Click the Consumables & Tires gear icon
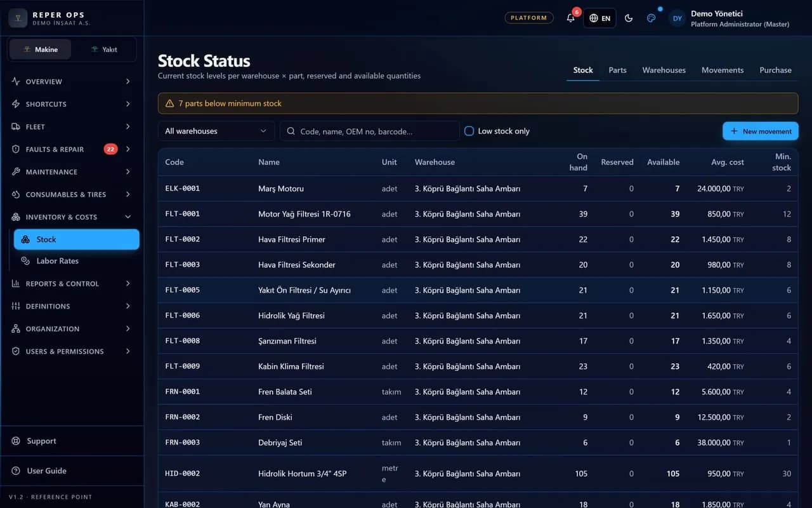This screenshot has height=508, width=812. tap(16, 194)
